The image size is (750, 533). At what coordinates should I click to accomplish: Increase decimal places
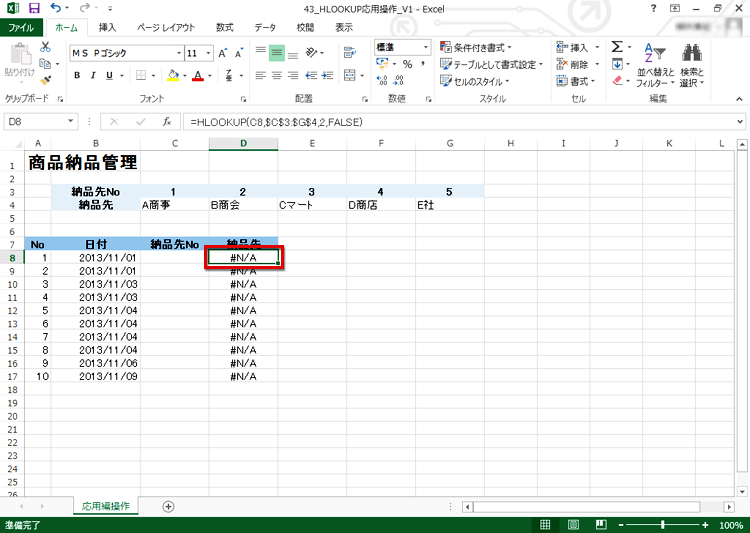tap(382, 80)
